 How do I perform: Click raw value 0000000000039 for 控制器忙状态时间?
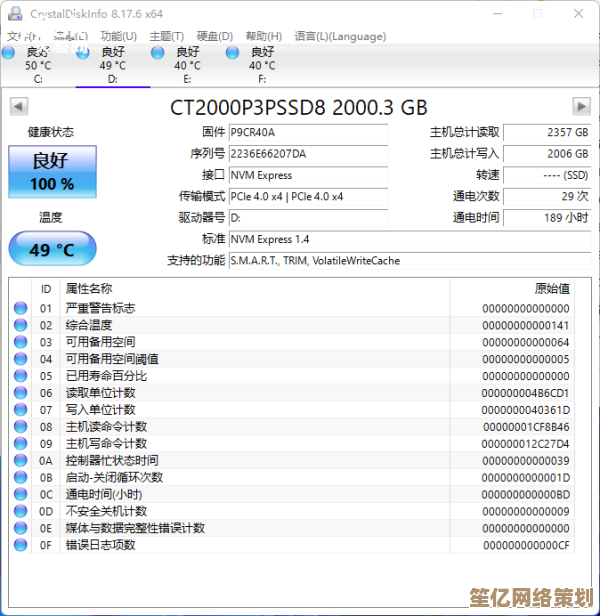[x=526, y=460]
